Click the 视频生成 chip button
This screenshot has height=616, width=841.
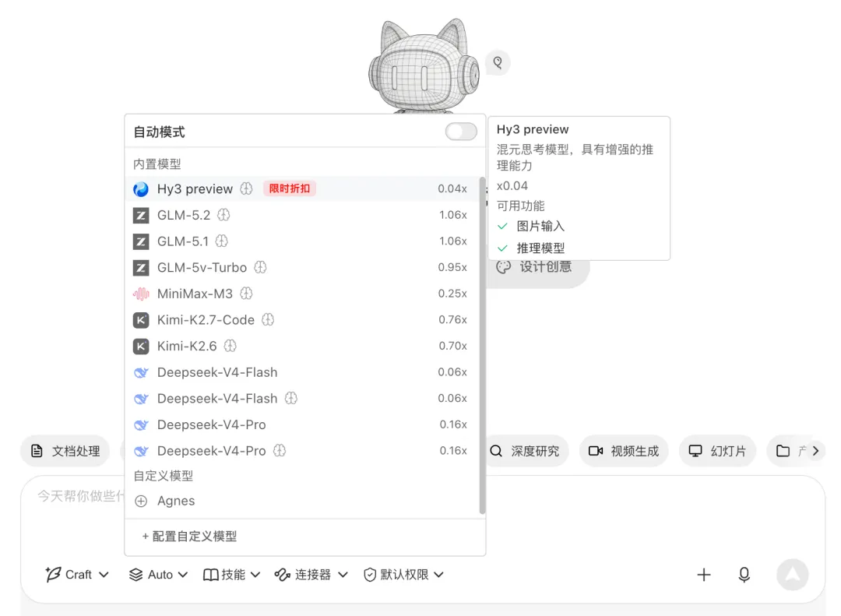coord(624,451)
